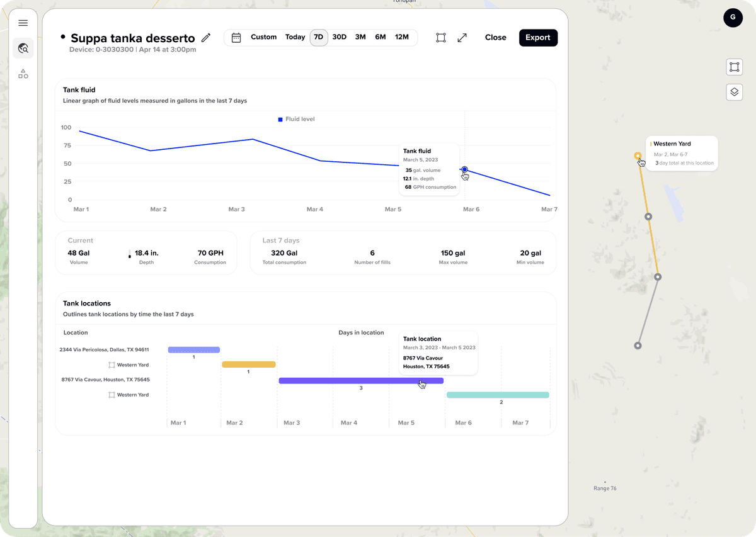
Task: Choose the 12M time range
Action: coord(401,37)
